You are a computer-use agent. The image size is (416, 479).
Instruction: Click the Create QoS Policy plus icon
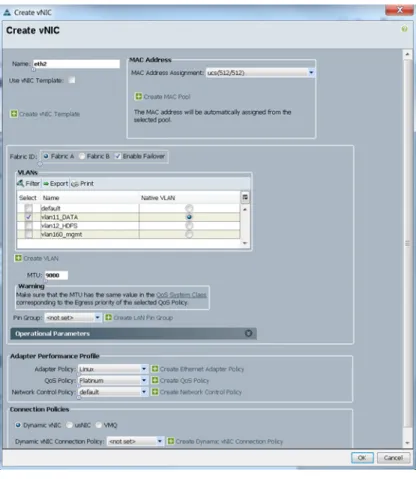coord(155,380)
